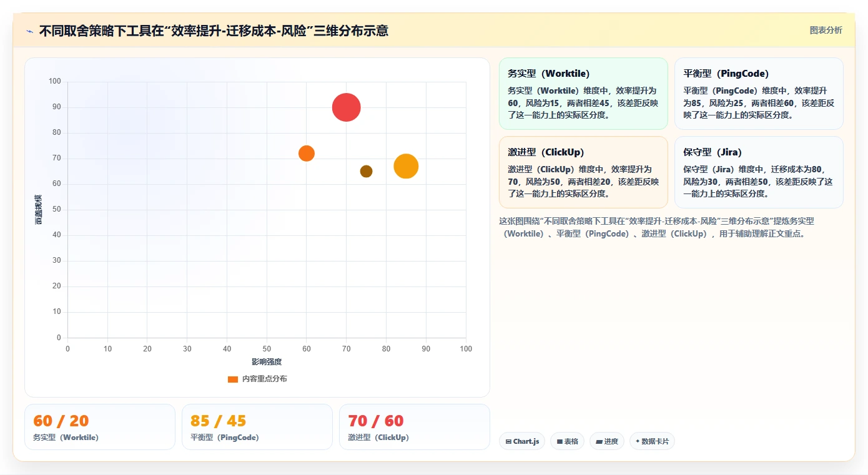The height and width of the screenshot is (475, 868).
Task: Select the small brown bubble at x=75
Action: 366,171
